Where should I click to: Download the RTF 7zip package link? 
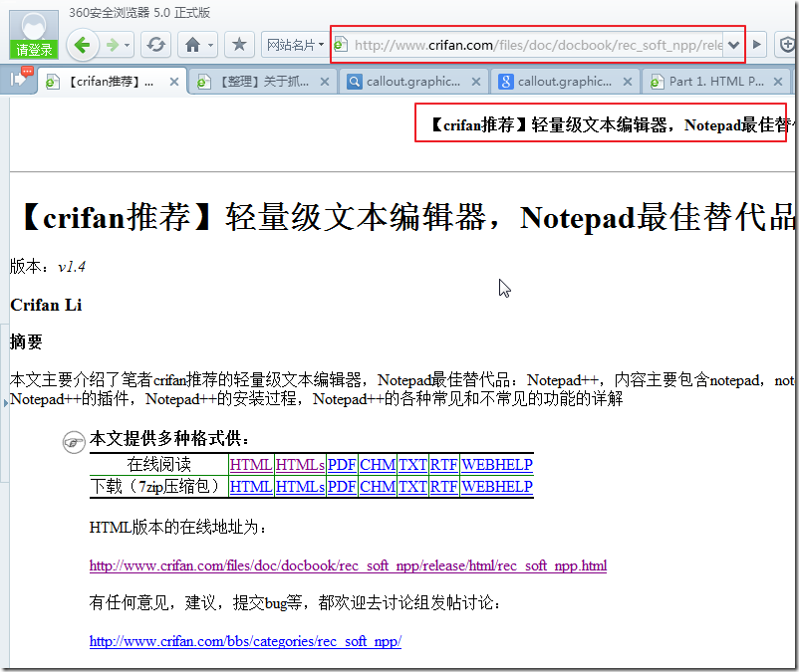pyautogui.click(x=443, y=487)
